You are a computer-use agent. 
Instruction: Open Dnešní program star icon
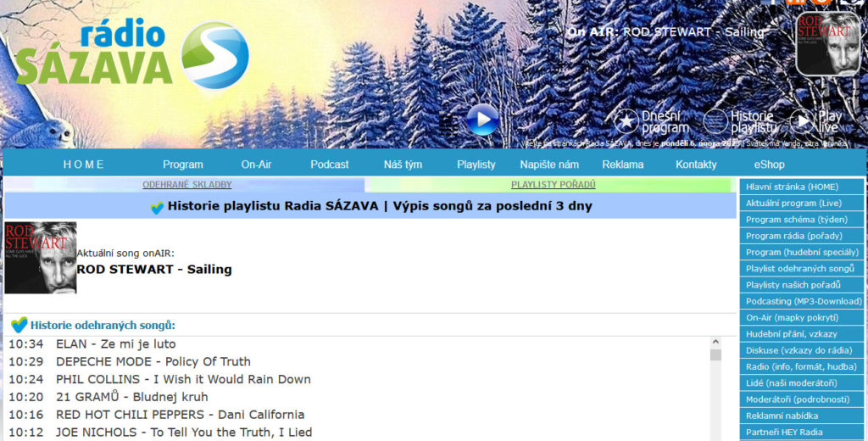point(626,121)
